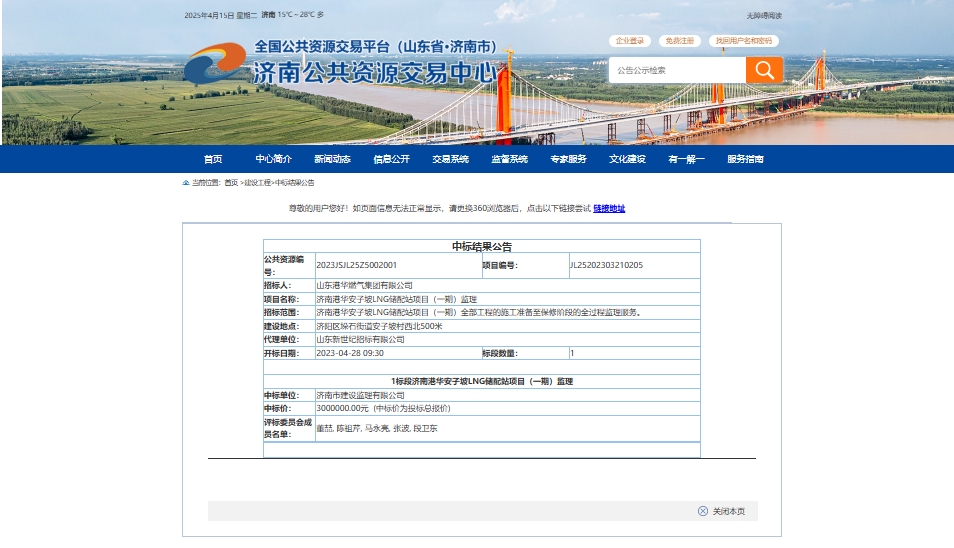Focus the 公告公示检索 search box
Image resolution: width=954 pixels, height=548 pixels.
(x=677, y=70)
